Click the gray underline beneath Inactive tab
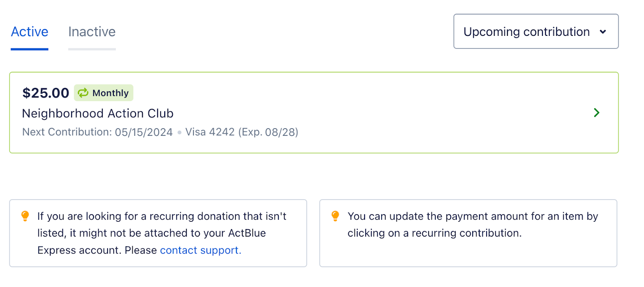The height and width of the screenshot is (287, 644). (x=92, y=49)
